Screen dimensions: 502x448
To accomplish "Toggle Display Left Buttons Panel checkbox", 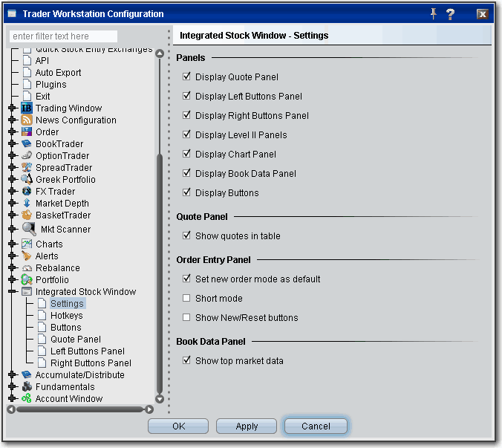I will pyautogui.click(x=186, y=96).
